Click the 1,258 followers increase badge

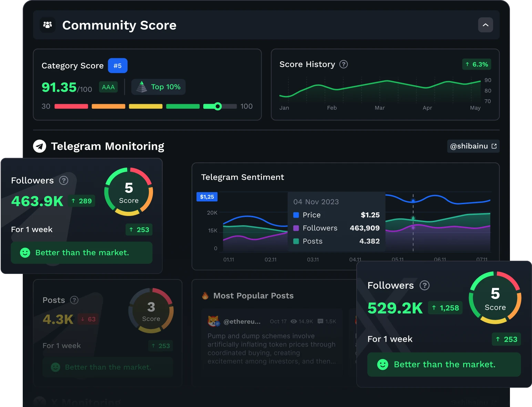pos(445,308)
